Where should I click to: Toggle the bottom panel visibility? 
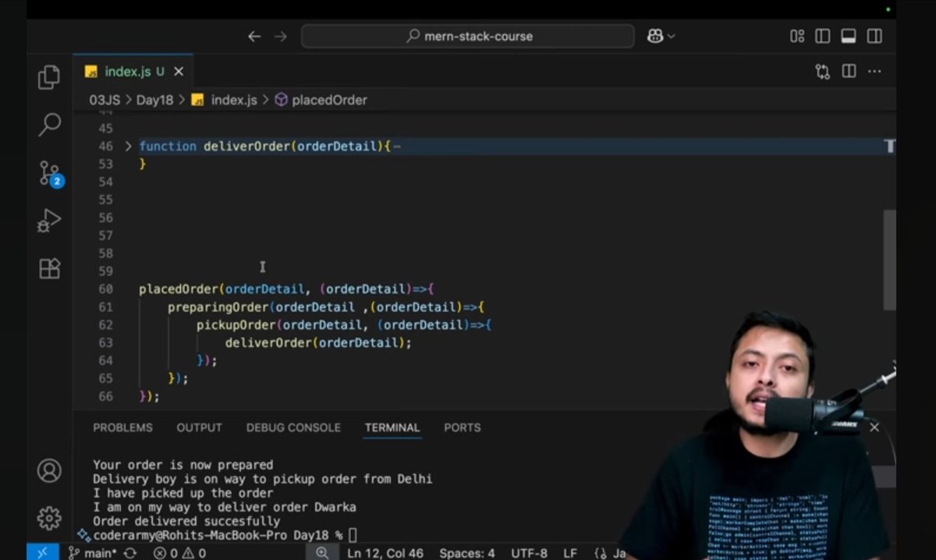[x=848, y=36]
